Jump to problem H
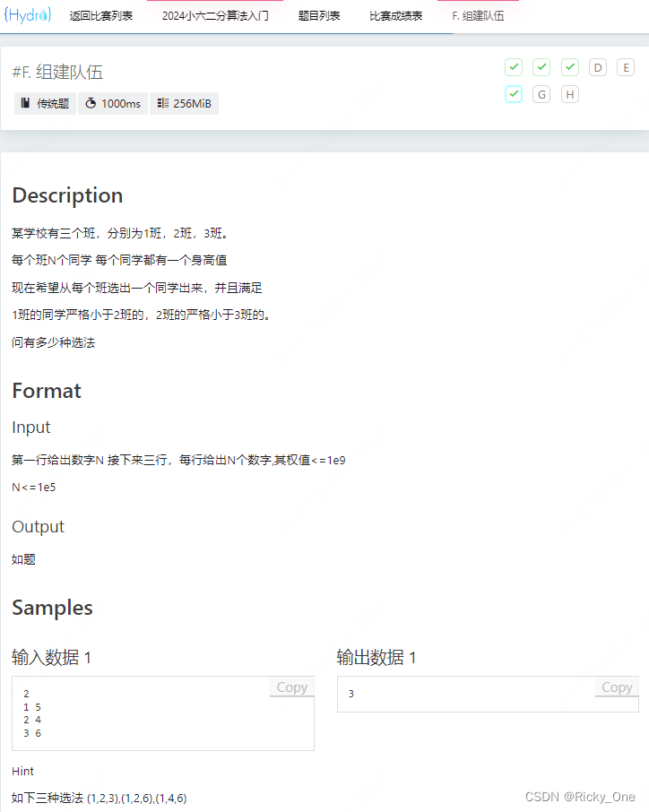 570,94
